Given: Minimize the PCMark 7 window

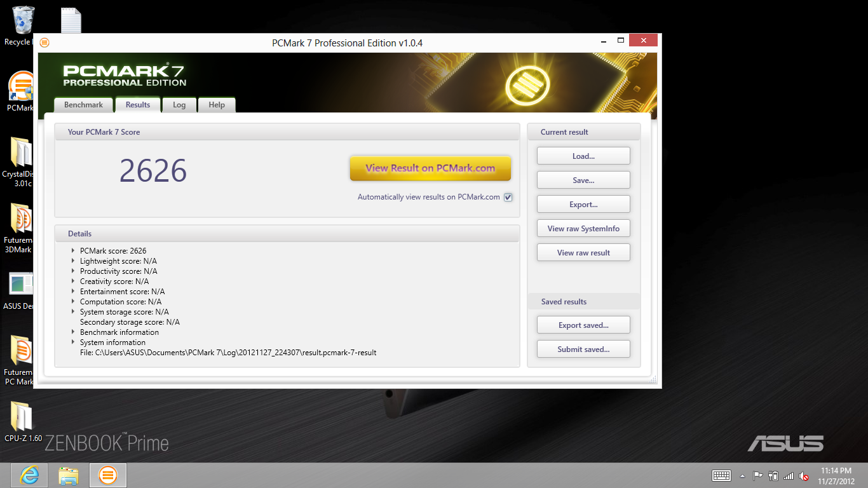Looking at the screenshot, I should pyautogui.click(x=604, y=41).
